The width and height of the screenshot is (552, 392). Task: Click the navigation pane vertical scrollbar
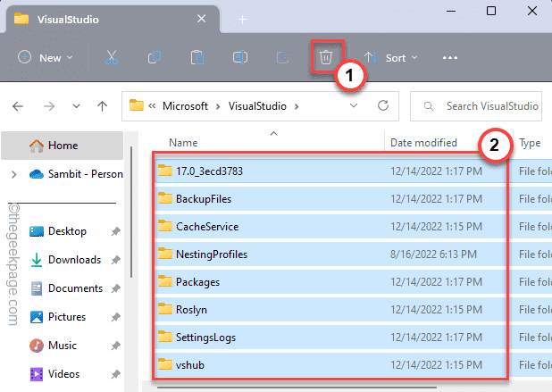pos(131,213)
